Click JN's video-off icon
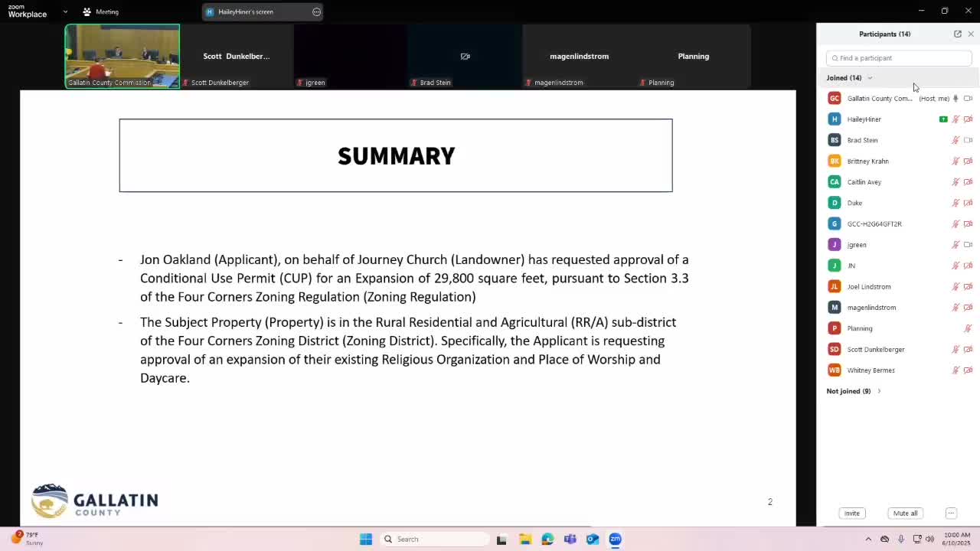This screenshot has width=980, height=551. (x=968, y=266)
